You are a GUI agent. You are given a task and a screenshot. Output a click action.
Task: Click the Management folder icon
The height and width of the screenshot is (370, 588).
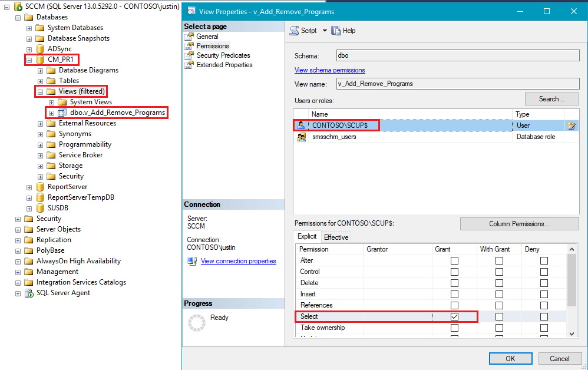pyautogui.click(x=28, y=272)
